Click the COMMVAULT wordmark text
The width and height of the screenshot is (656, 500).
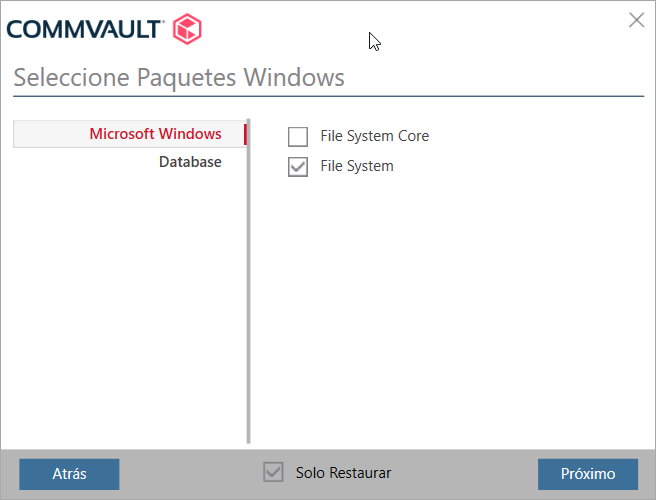(84, 29)
